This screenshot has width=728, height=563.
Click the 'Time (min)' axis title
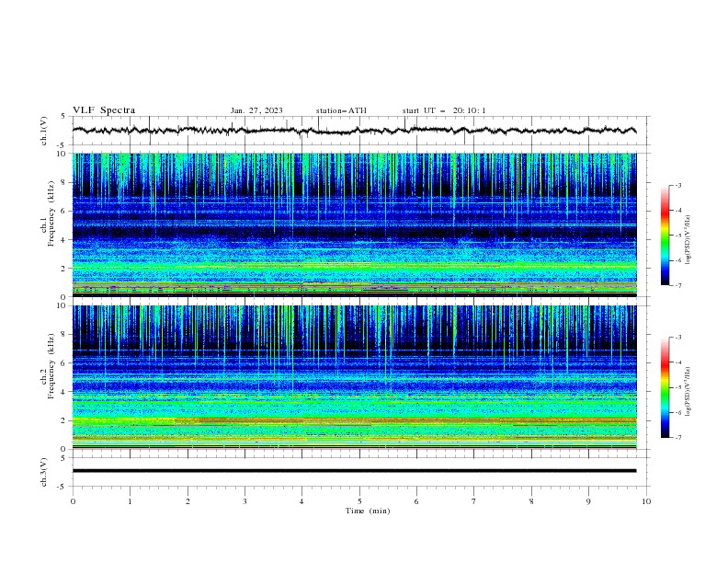click(x=368, y=511)
